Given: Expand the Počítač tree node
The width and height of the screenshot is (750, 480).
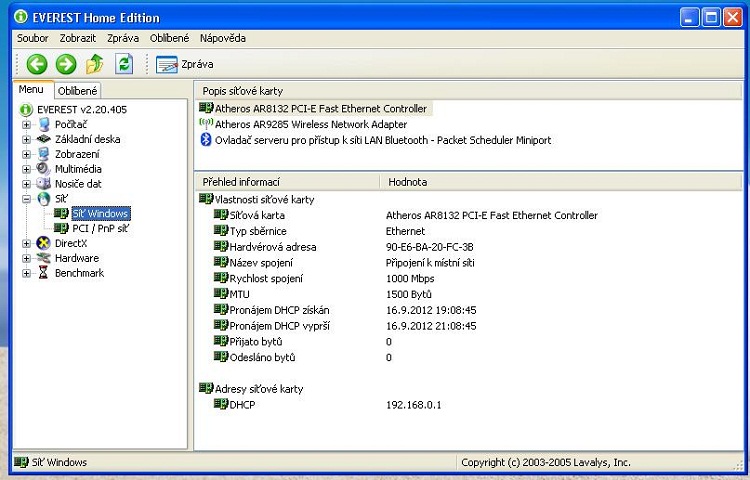Looking at the screenshot, I should (27, 124).
